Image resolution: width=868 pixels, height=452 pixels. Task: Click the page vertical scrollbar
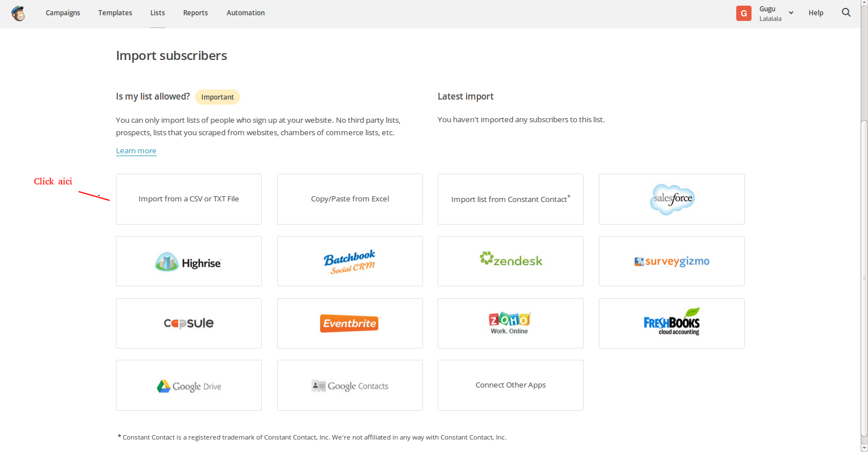[x=864, y=277]
